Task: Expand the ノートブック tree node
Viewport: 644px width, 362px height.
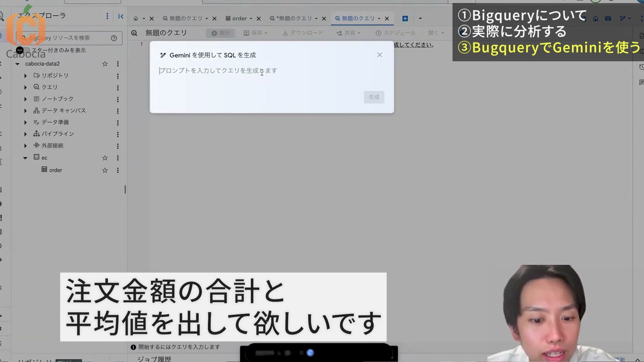Action: (25, 99)
